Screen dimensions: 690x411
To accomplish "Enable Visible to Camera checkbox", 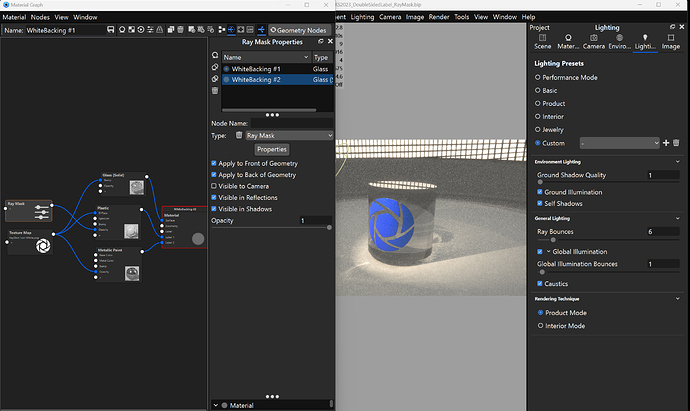I will 214,186.
